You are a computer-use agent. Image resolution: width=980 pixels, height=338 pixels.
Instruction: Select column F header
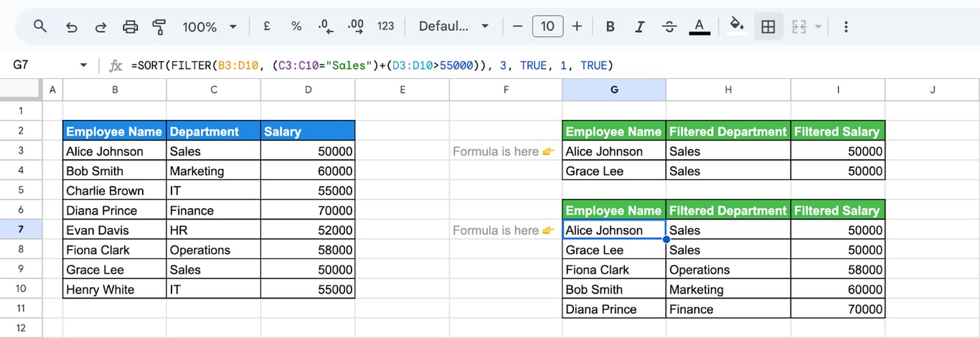coord(506,90)
